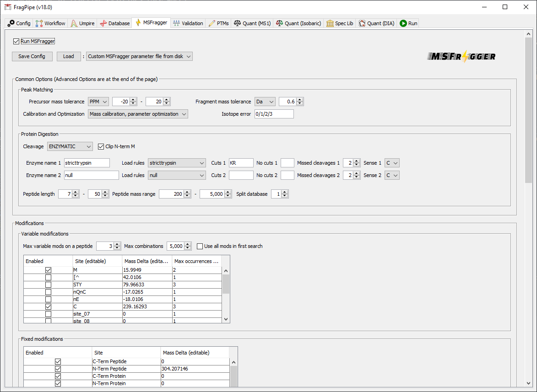Viewport: 537px width, 392px height.
Task: Decrease the minimum peptide length
Action: 76,196
